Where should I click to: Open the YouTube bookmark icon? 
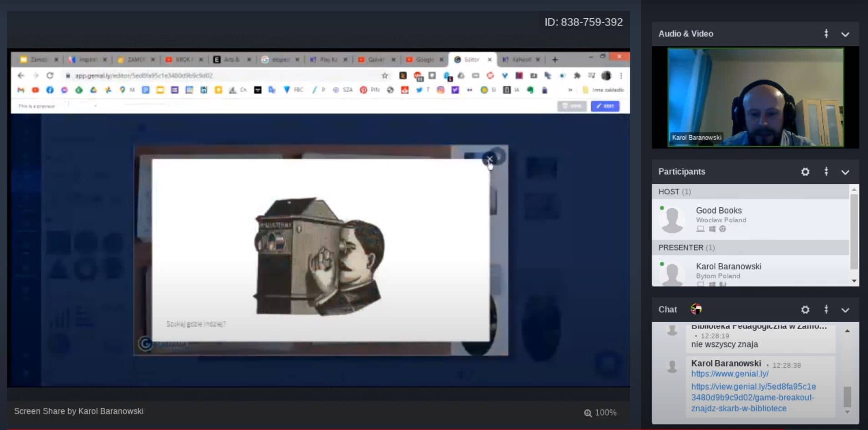36,90
